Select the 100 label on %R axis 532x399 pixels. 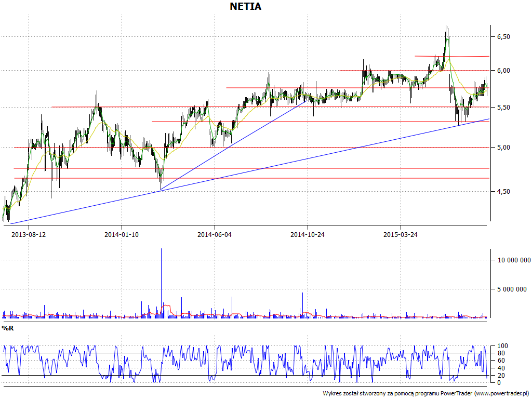pyautogui.click(x=502, y=346)
